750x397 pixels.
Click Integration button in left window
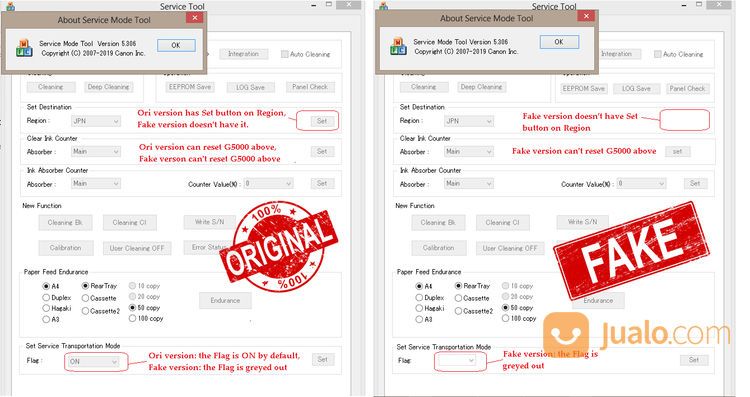tap(243, 54)
